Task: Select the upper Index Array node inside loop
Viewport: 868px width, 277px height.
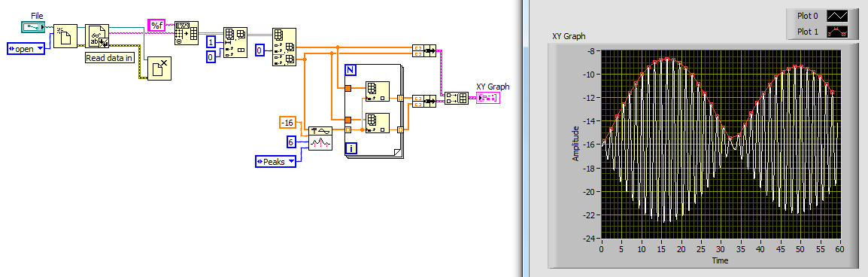Action: pyautogui.click(x=378, y=93)
